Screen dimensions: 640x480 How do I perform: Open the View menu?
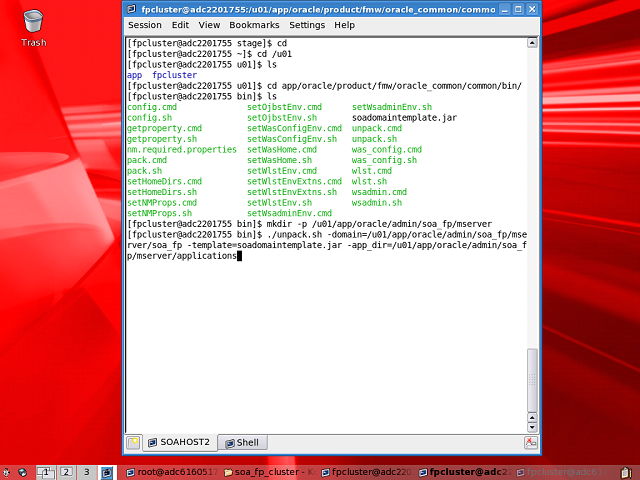pyautogui.click(x=209, y=25)
